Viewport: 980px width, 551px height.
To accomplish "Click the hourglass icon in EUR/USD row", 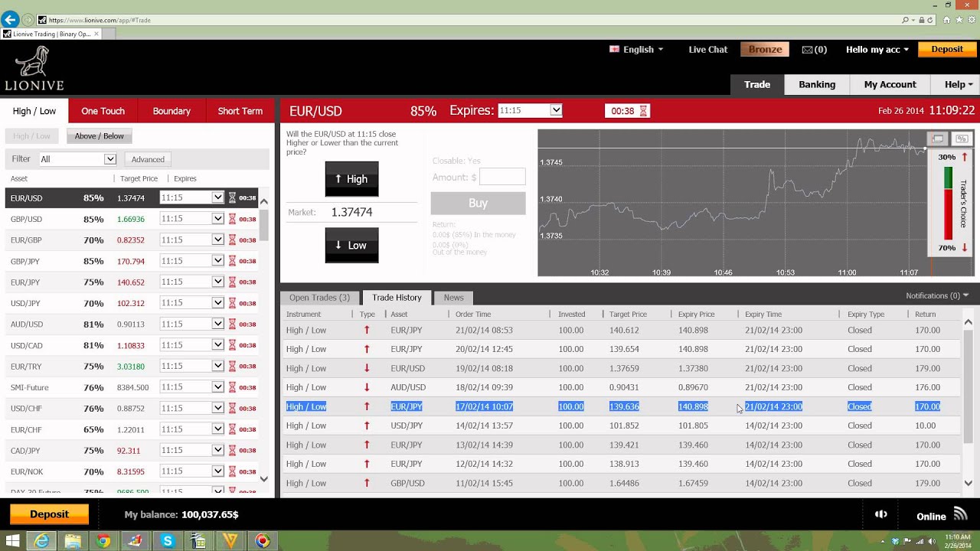I will [x=232, y=197].
